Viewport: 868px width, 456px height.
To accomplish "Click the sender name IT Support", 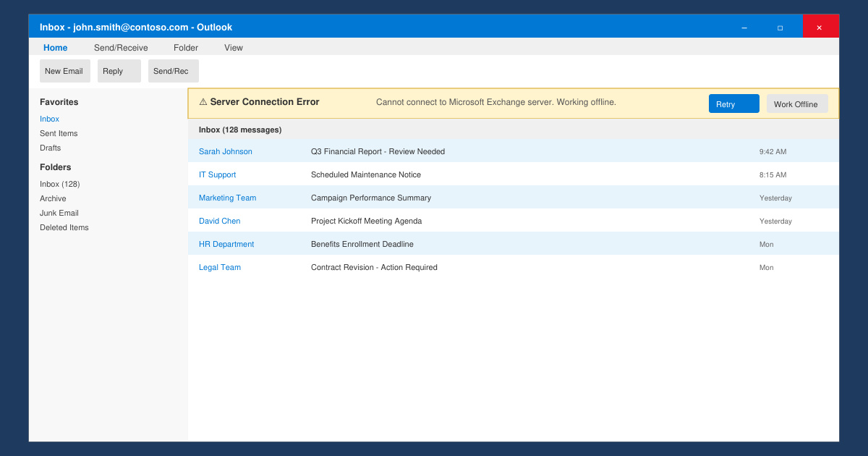I will pyautogui.click(x=217, y=174).
